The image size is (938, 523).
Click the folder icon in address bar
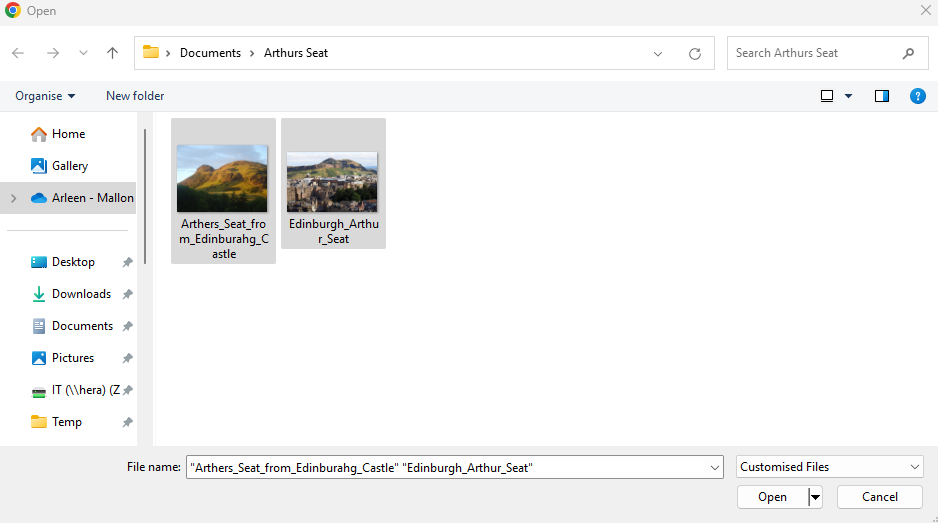151,53
